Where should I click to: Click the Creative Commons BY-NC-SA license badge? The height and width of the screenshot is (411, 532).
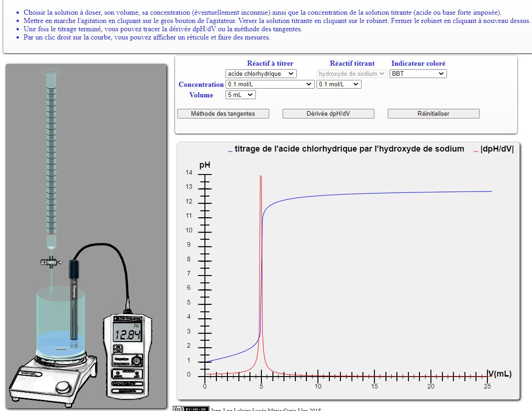tap(191, 409)
